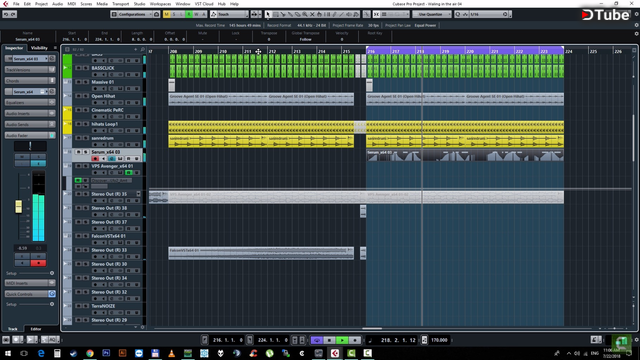Expand the Audio Inserts inspector section
The width and height of the screenshot is (640, 360).
[x=29, y=113]
